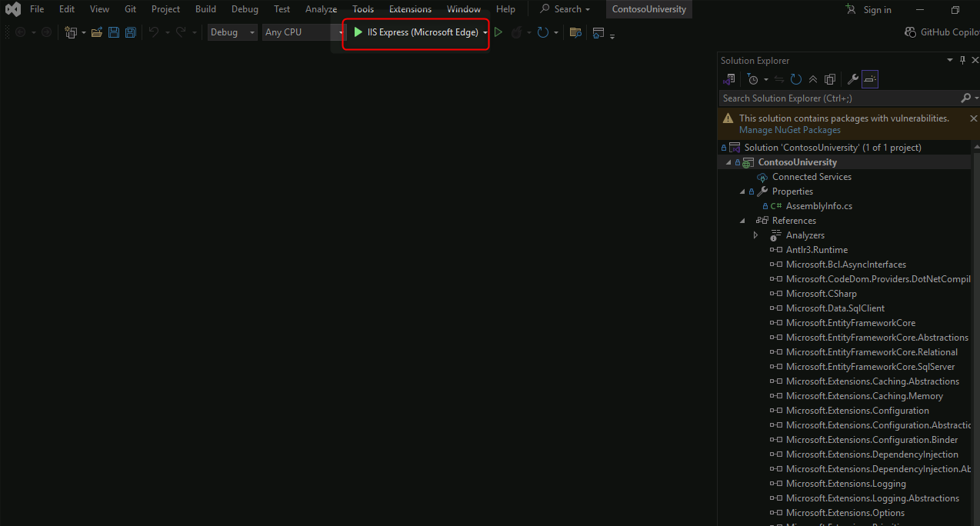This screenshot has height=526, width=980.
Task: Open the Analyze menu
Action: pyautogui.click(x=321, y=9)
